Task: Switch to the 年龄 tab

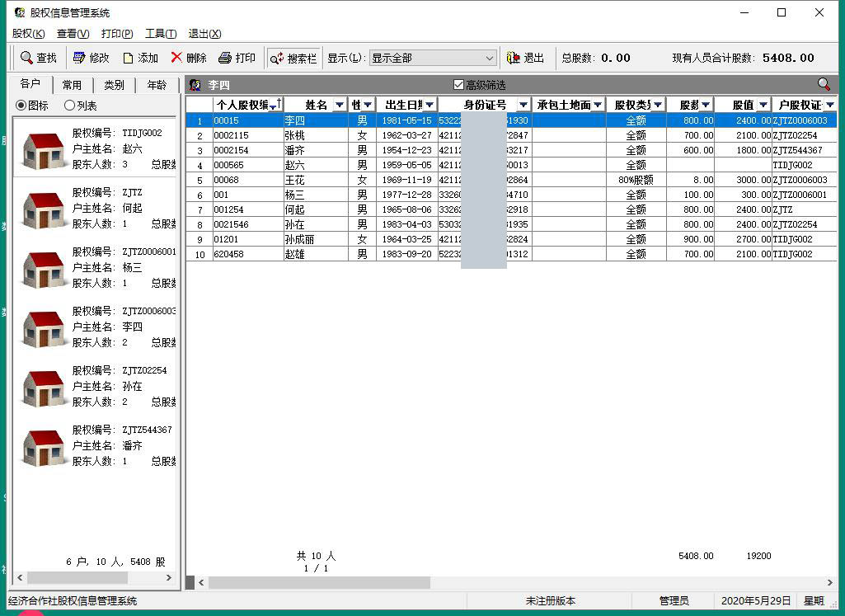Action: pyautogui.click(x=157, y=85)
